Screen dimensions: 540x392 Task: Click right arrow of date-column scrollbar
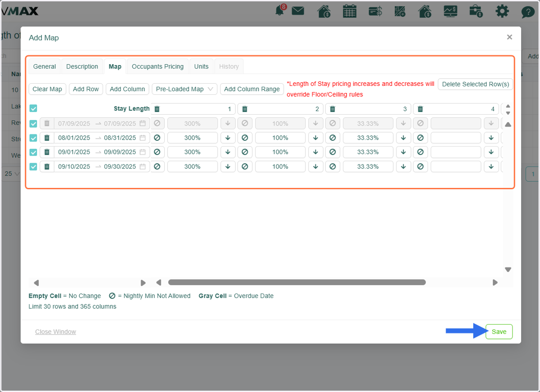coord(143,283)
